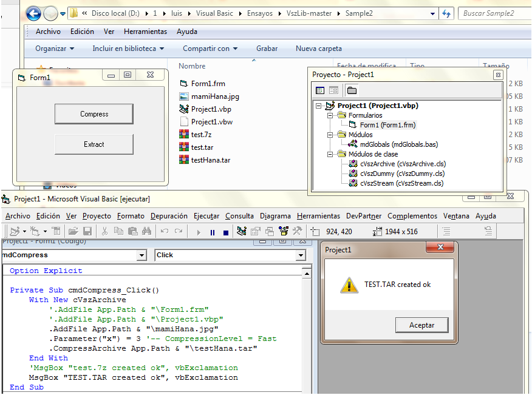This screenshot has width=532, height=398.
Task: Open dropdown beside Add Project icon
Action: pos(24,232)
